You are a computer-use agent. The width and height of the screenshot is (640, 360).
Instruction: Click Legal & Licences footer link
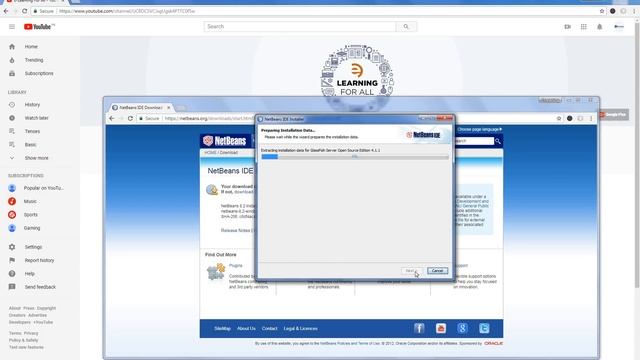300,329
